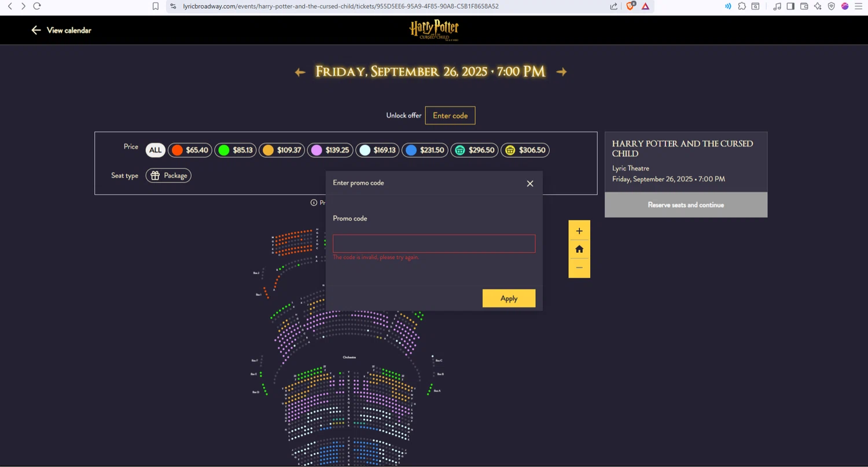
Task: Filter seats by $231.50 price
Action: [425, 150]
